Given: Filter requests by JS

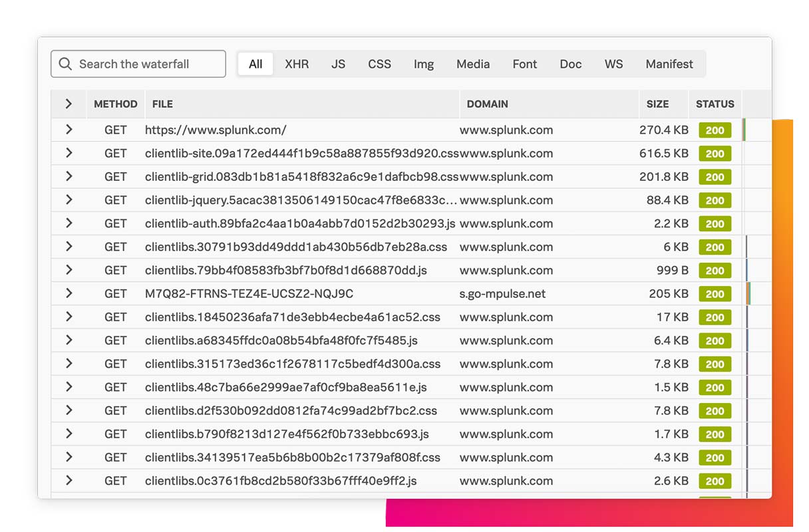Looking at the screenshot, I should [339, 64].
